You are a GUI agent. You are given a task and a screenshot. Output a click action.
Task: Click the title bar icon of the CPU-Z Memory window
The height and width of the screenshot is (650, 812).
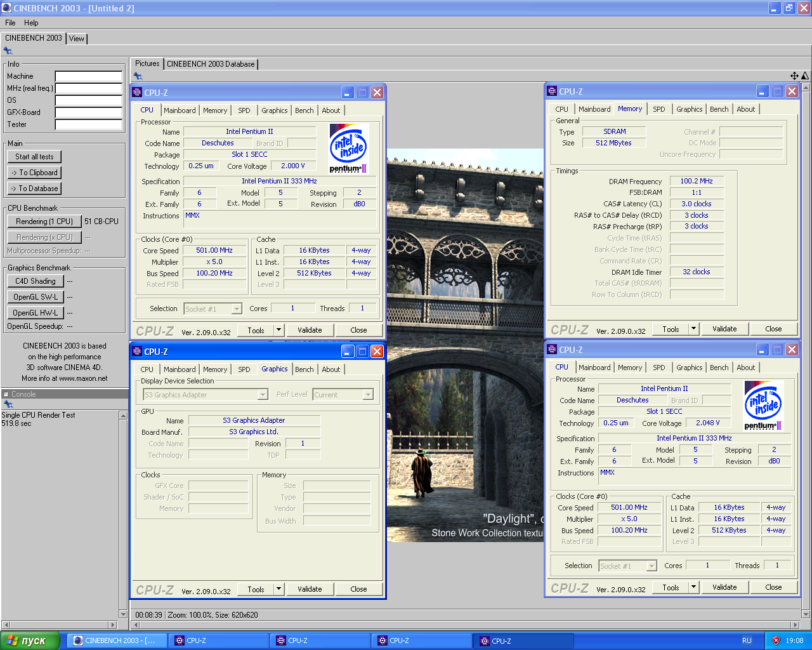[552, 91]
